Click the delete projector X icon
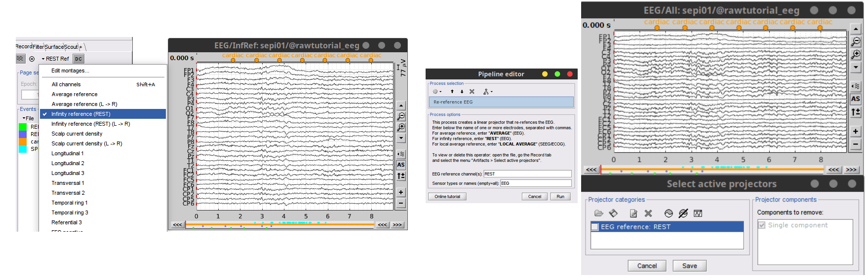The image size is (868, 280). pos(648,213)
